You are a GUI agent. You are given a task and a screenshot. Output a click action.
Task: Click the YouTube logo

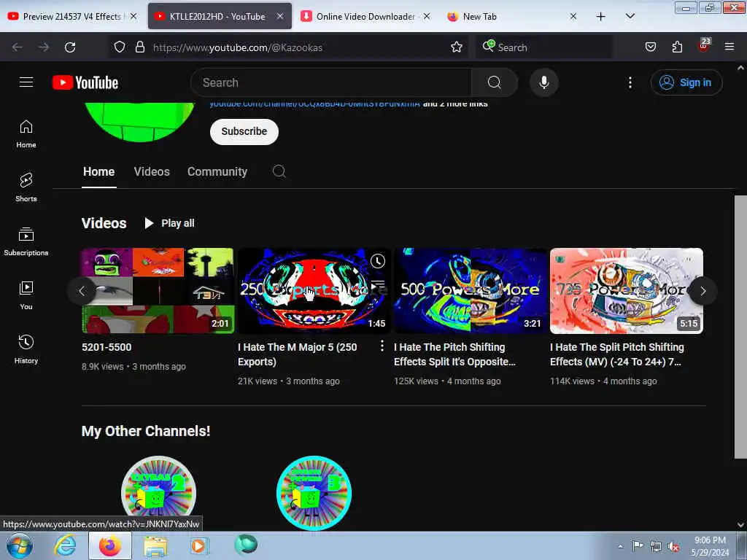click(85, 82)
